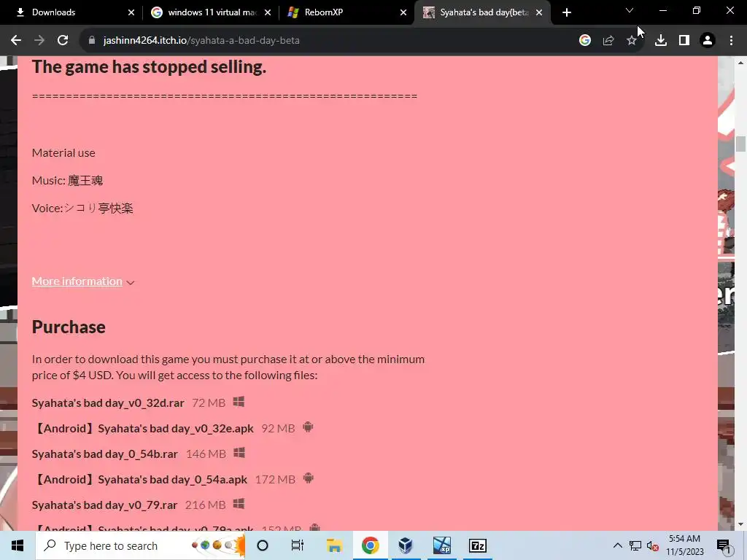Close the windows 11 virtual machine tab

(268, 12)
